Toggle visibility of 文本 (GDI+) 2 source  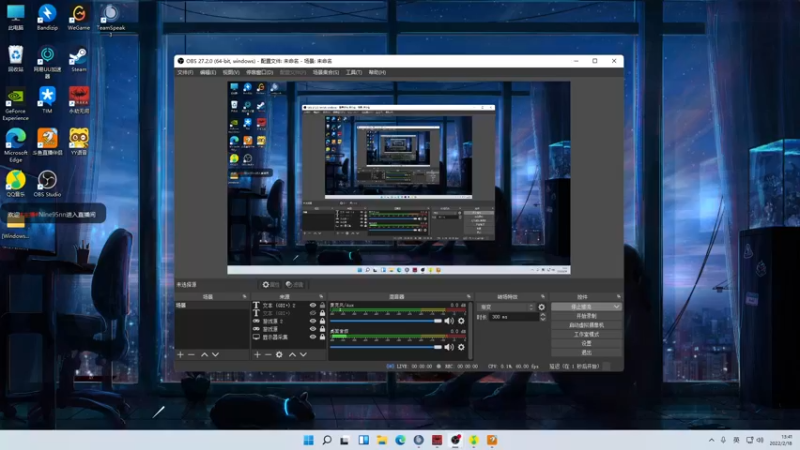[313, 305]
